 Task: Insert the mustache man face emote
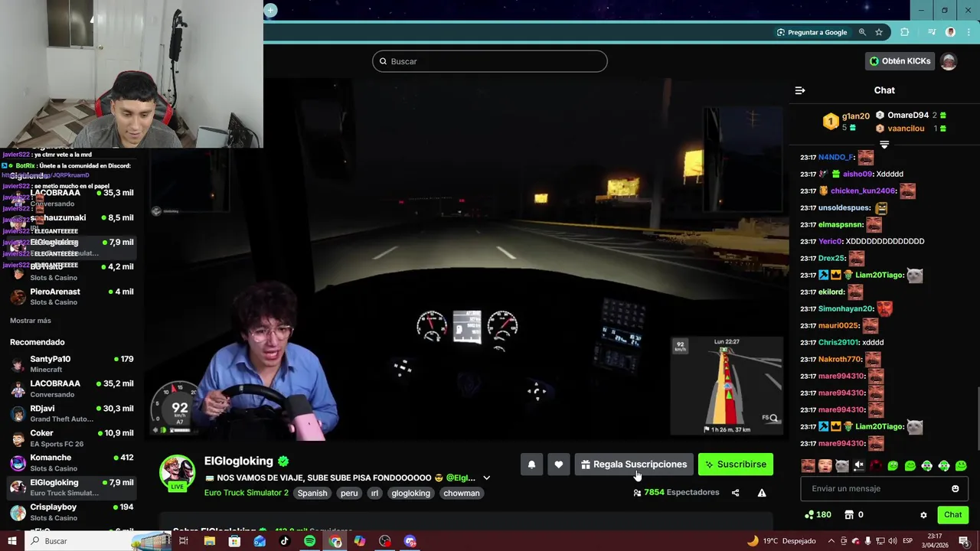click(808, 465)
